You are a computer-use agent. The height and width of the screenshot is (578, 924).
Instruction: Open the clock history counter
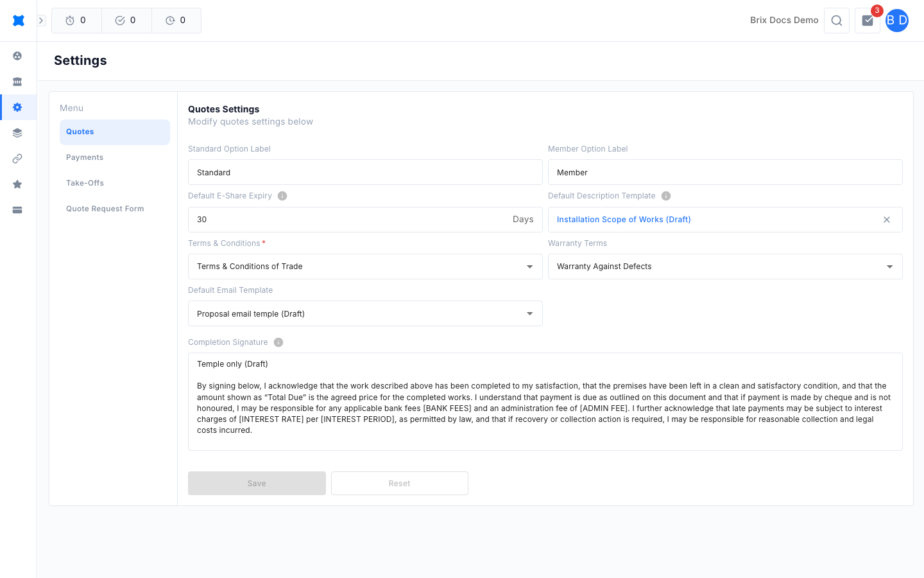(176, 21)
